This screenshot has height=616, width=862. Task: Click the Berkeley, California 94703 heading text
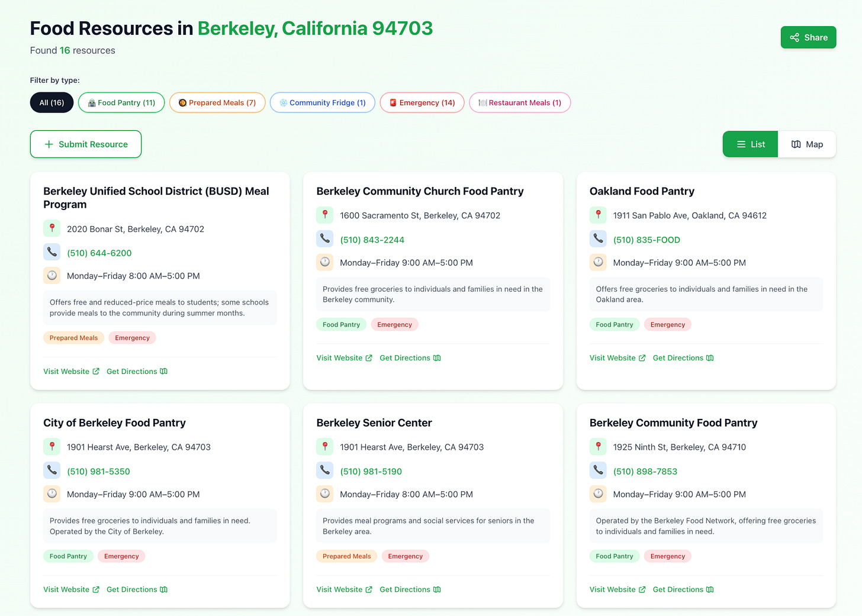tap(315, 28)
